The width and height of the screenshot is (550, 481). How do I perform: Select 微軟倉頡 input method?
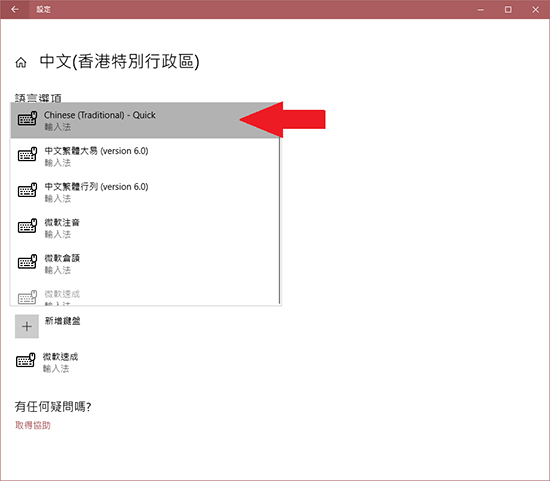point(146,263)
